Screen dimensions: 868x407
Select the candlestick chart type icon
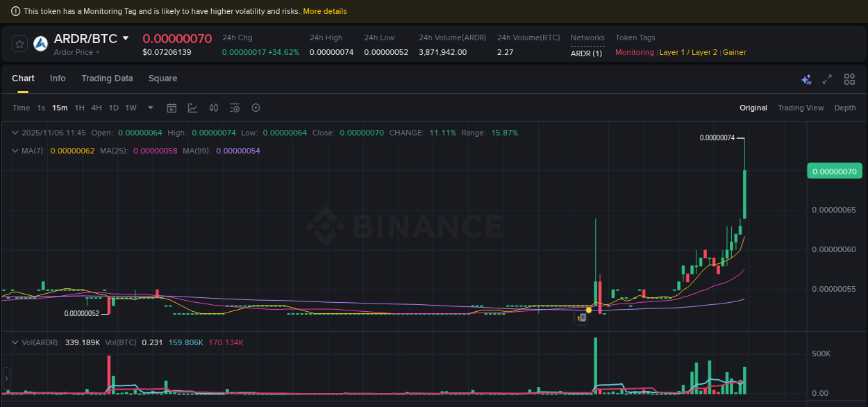(x=214, y=108)
